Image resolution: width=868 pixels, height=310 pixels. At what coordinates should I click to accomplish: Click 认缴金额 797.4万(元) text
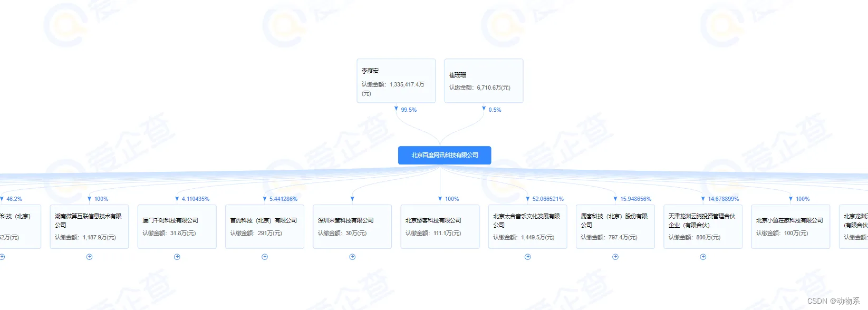(609, 237)
